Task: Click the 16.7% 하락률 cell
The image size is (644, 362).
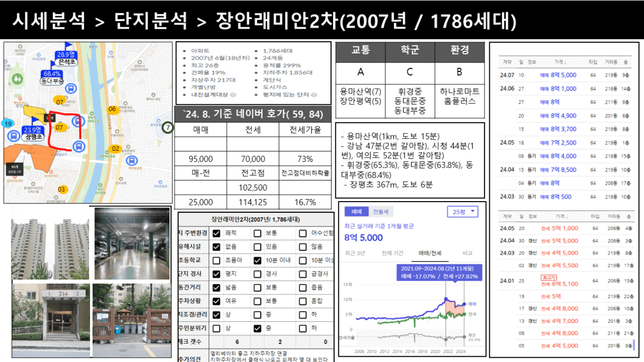Action: pyautogui.click(x=305, y=202)
